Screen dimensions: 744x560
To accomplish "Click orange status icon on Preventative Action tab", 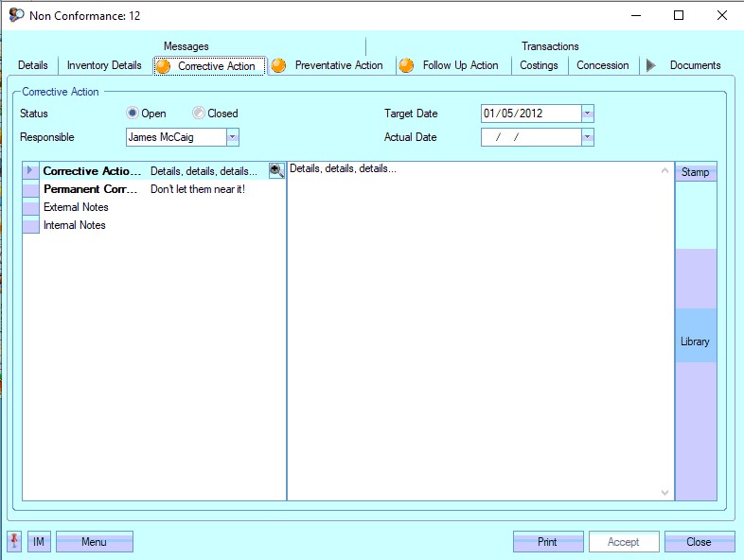I will tap(278, 66).
